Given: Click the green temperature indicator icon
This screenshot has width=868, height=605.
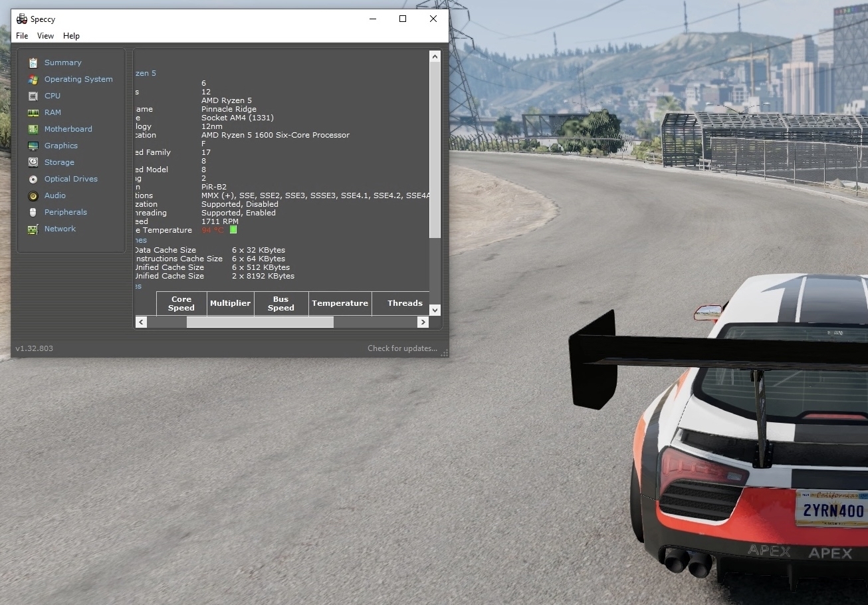Looking at the screenshot, I should tap(233, 229).
